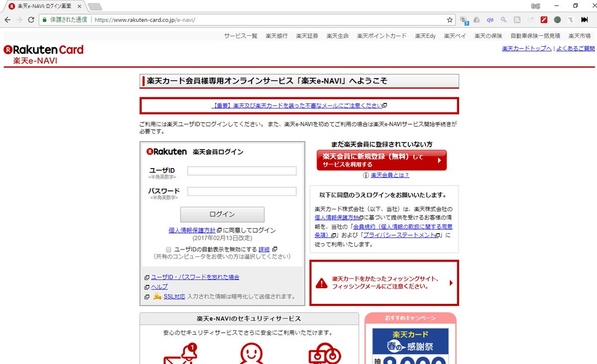The width and height of the screenshot is (597, 364).
Task: Open 自動車保険一括見積 in top navigation
Action: [x=535, y=36]
